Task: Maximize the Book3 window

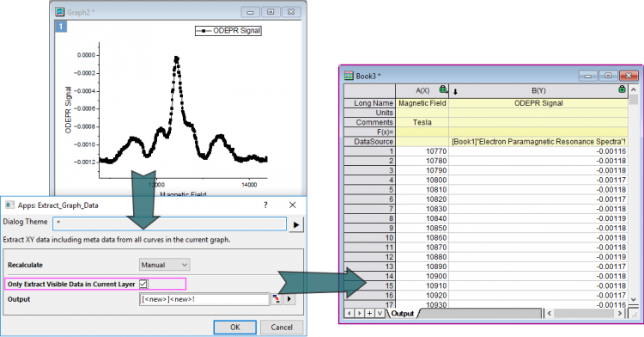Action: [x=608, y=76]
